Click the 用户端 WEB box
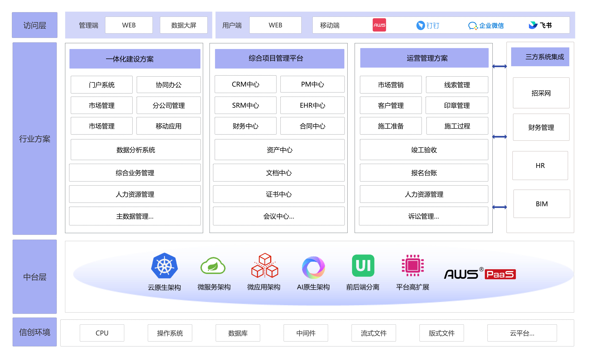The image size is (589, 364). pyautogui.click(x=275, y=25)
